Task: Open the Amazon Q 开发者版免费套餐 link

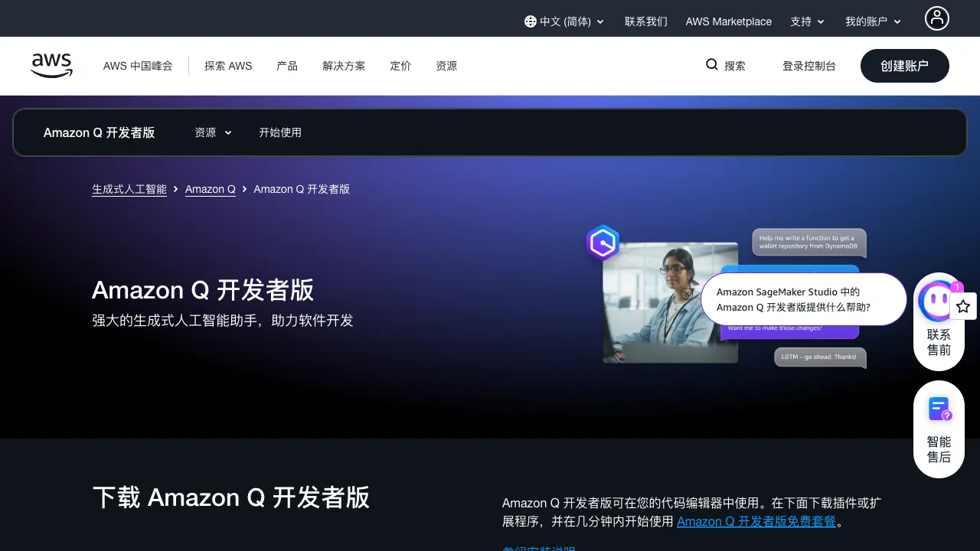Action: click(756, 522)
